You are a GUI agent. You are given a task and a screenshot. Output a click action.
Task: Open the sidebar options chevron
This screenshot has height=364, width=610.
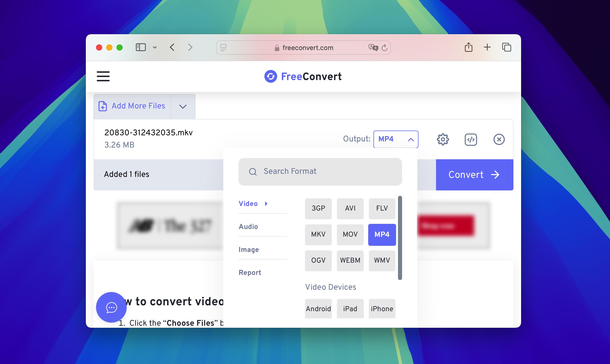(x=155, y=47)
